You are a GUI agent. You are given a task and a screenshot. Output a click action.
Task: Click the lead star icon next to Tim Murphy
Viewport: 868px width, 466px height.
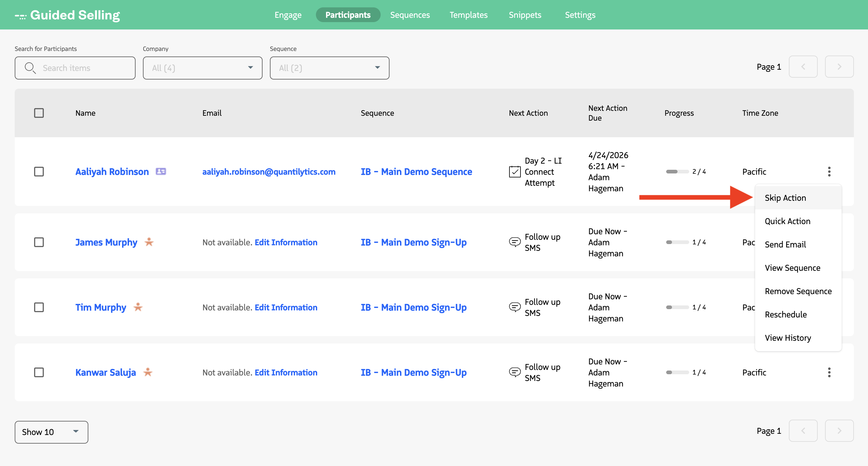tap(138, 307)
